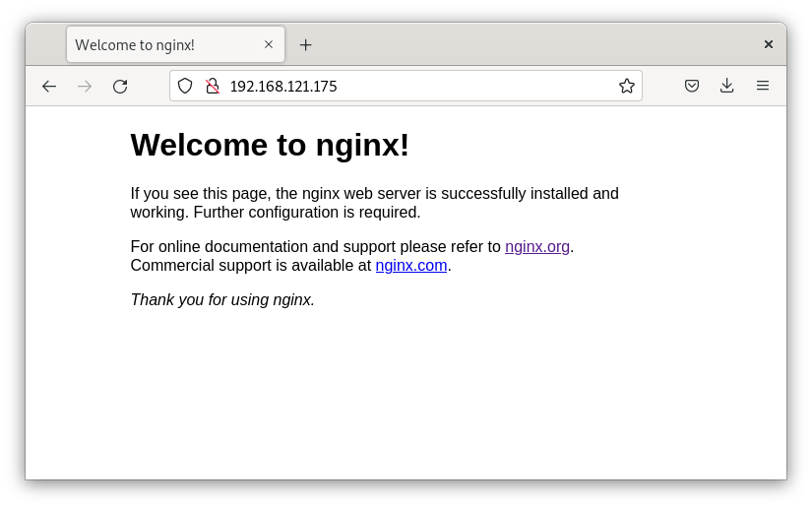
Task: Select the 'Welcome to nginx!' tab
Action: click(157, 45)
